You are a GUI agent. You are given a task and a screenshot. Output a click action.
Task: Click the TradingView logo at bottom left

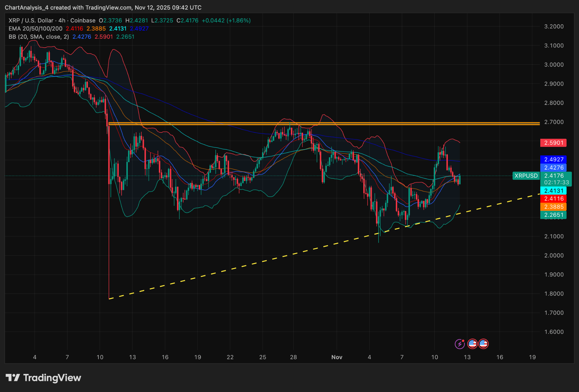tap(43, 378)
